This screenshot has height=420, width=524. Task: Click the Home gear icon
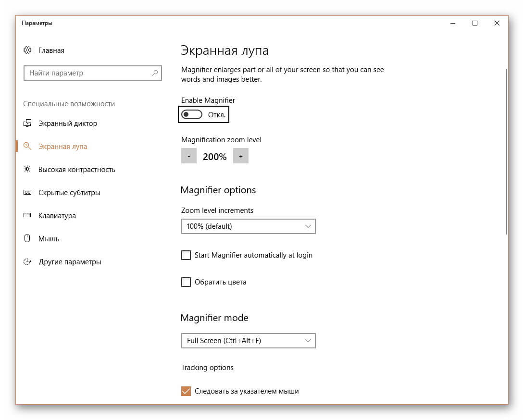click(x=27, y=50)
